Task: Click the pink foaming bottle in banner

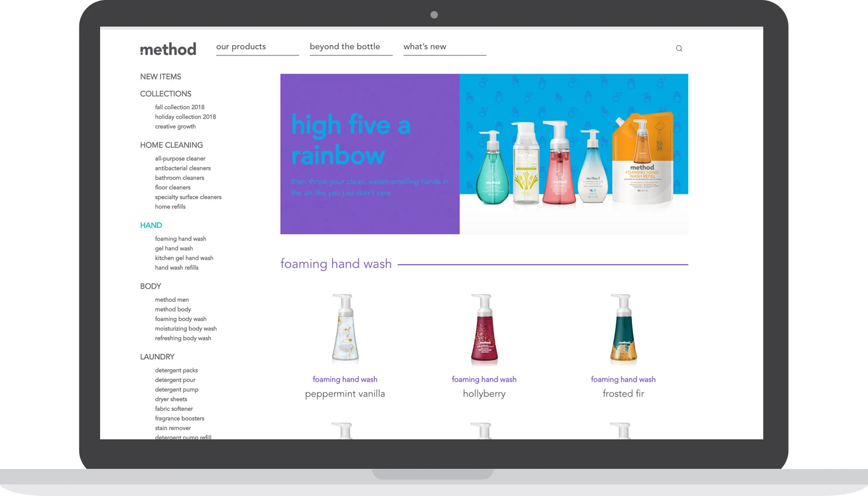Action: pos(559,162)
